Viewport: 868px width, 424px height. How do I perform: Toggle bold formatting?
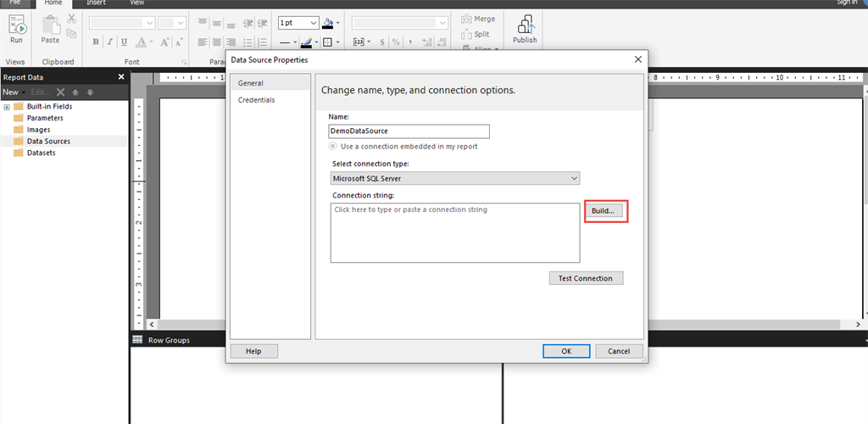95,42
